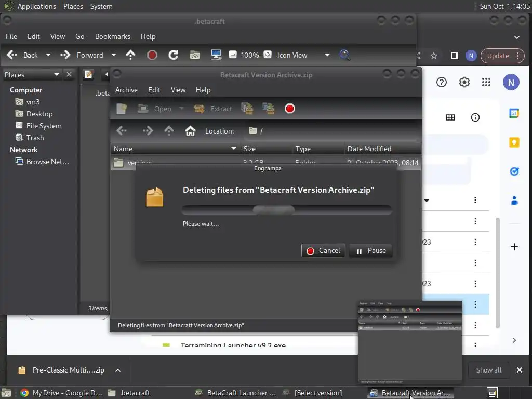The width and height of the screenshot is (532, 399).
Task: Open Archive menu in Engrampa
Action: click(126, 90)
